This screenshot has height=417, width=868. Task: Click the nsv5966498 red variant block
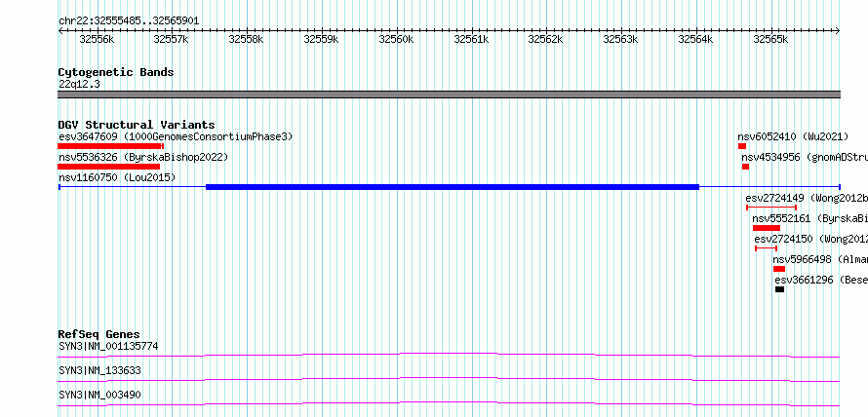[x=779, y=269]
